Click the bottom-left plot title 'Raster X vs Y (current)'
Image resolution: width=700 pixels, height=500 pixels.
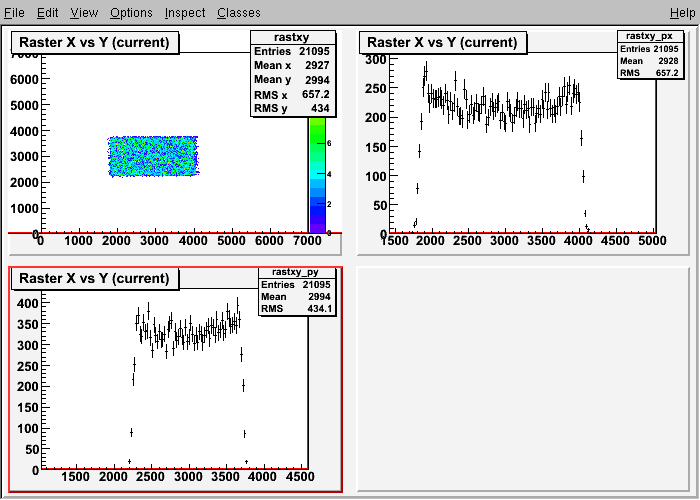click(95, 279)
